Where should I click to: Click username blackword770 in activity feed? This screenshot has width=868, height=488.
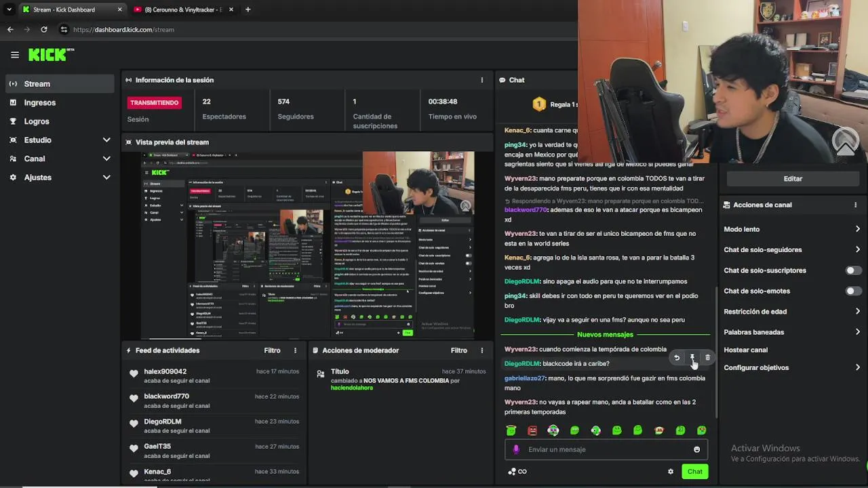pyautogui.click(x=167, y=396)
